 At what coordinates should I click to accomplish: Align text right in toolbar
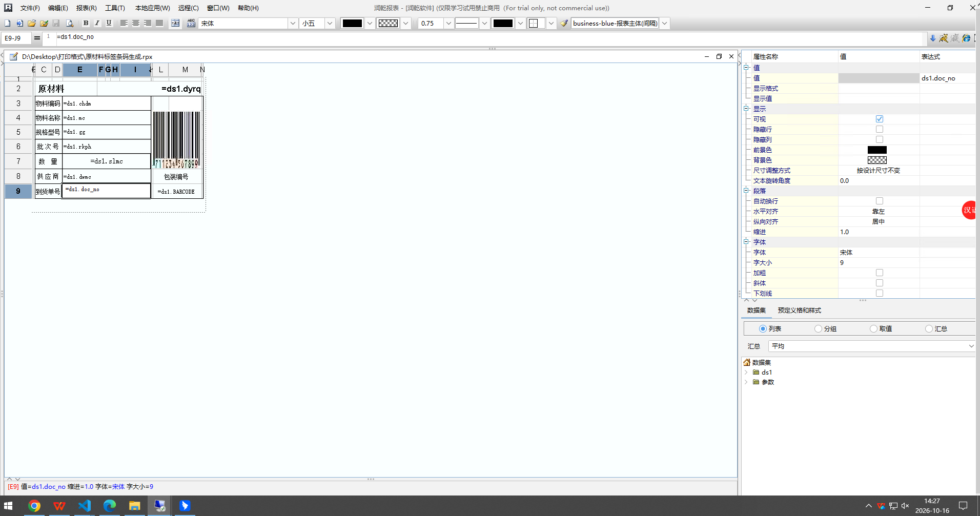point(147,23)
